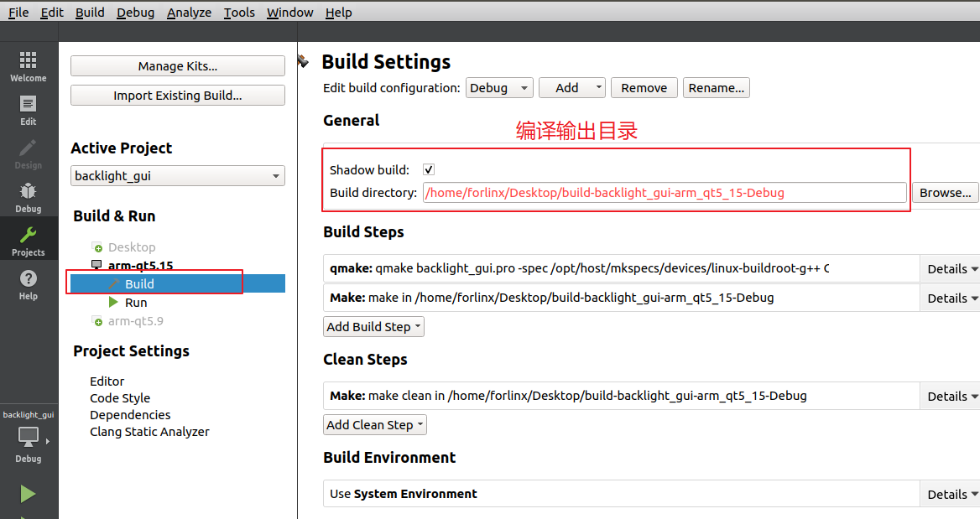Click the Build directory path field
980x519 pixels.
(665, 193)
